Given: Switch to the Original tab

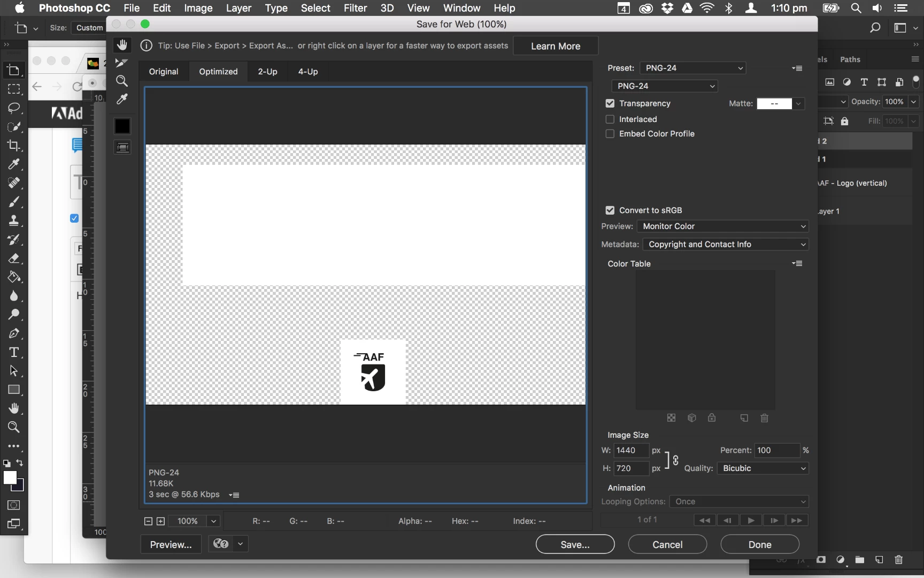Looking at the screenshot, I should click(164, 71).
